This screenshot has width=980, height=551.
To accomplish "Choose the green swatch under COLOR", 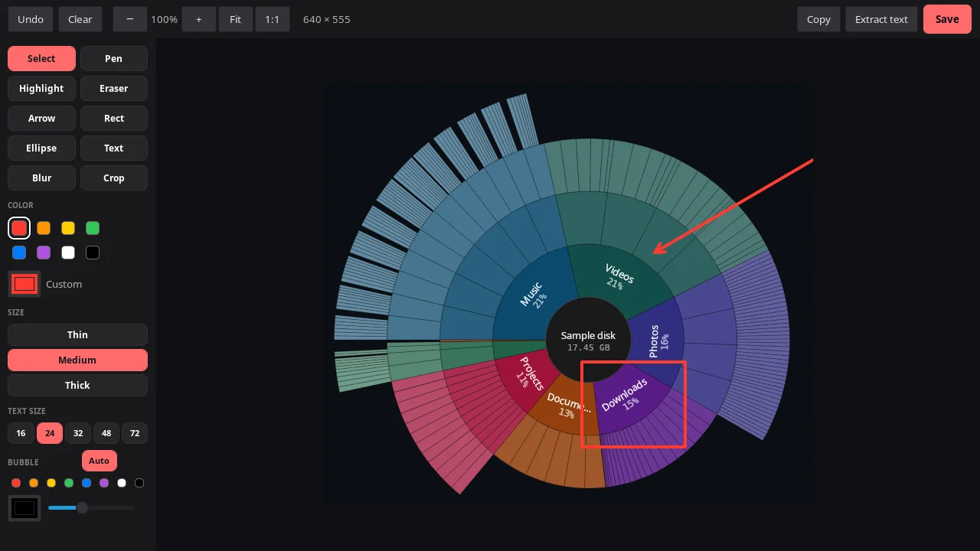I will (x=93, y=228).
